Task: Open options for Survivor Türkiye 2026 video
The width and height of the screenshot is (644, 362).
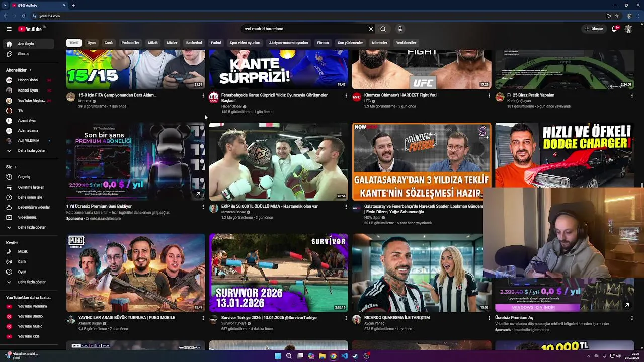Action: (x=346, y=318)
